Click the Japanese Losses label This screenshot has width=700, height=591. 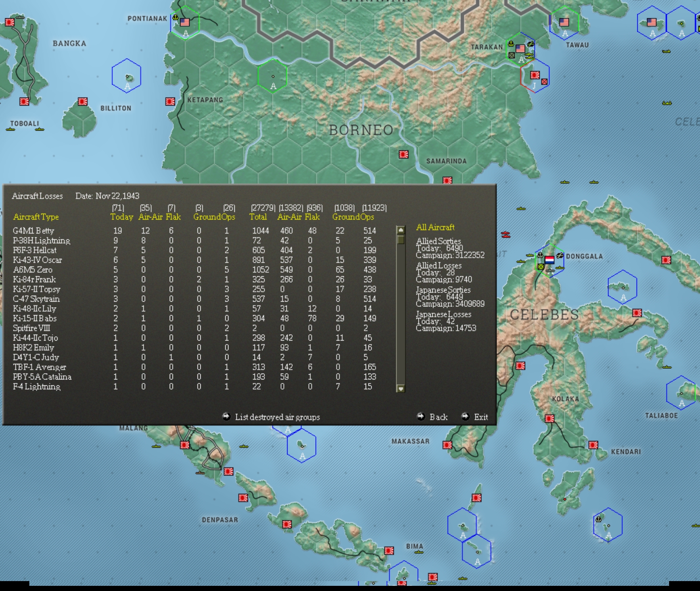[x=443, y=314]
